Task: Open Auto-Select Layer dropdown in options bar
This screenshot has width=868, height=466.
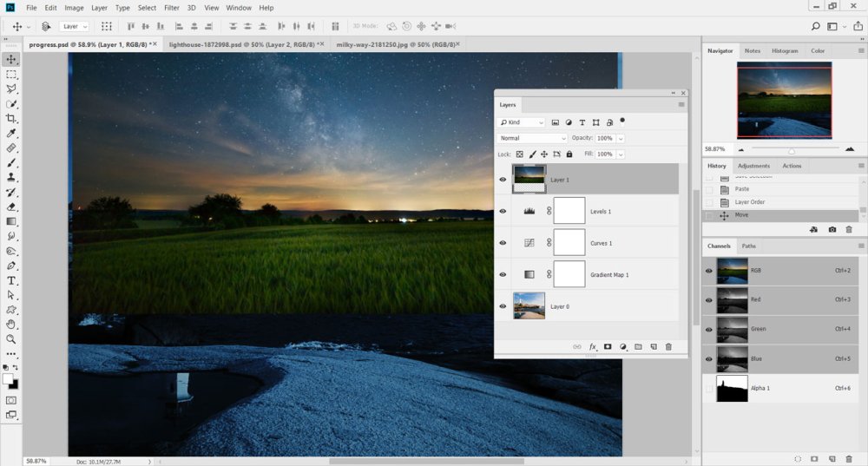Action: (x=74, y=26)
